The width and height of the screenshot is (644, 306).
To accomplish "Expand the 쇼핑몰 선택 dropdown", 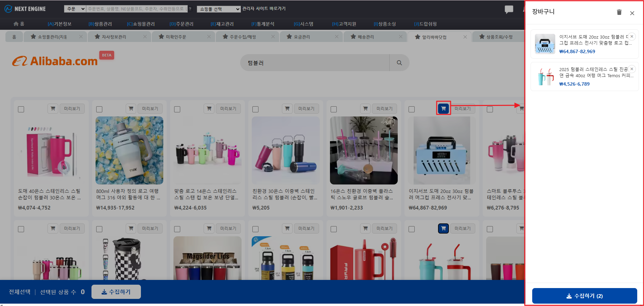I will pyautogui.click(x=219, y=9).
